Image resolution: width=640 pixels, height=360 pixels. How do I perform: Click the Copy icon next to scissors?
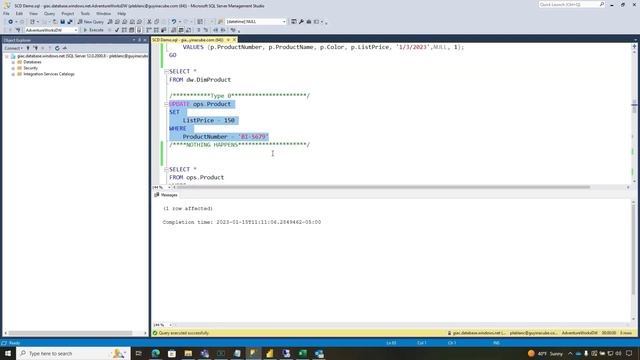157,22
